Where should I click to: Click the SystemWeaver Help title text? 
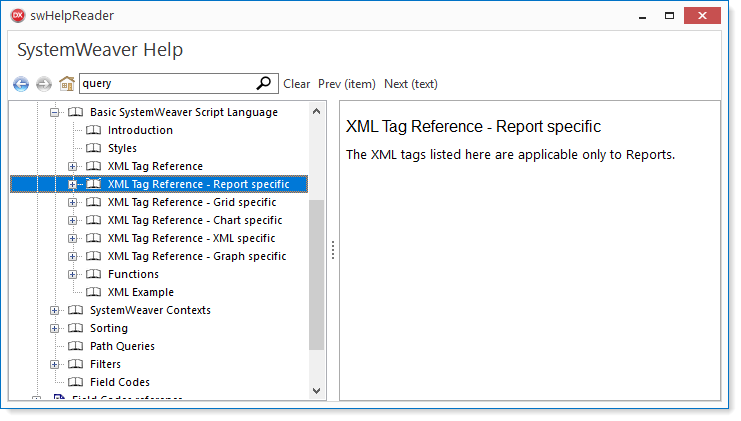click(x=100, y=50)
